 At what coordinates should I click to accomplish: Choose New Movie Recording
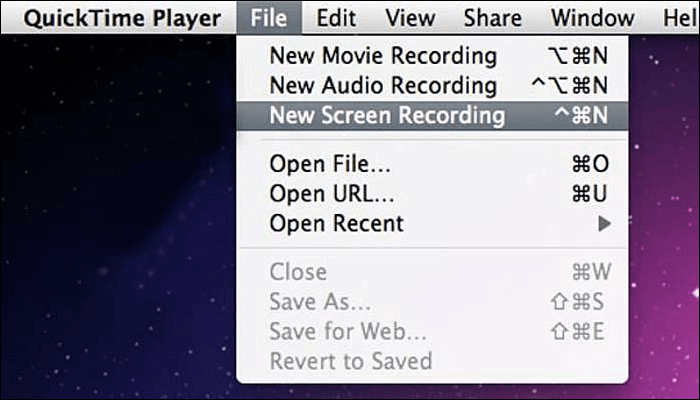click(x=383, y=56)
